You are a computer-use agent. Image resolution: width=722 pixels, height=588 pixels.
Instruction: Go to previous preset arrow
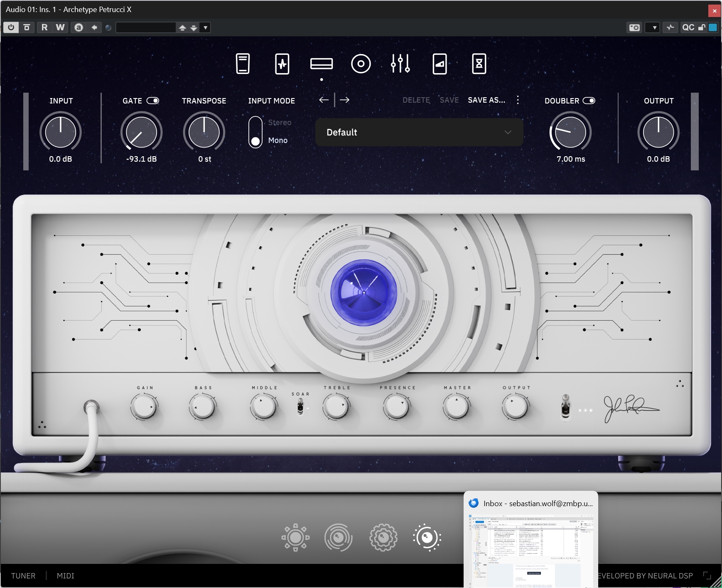(324, 100)
